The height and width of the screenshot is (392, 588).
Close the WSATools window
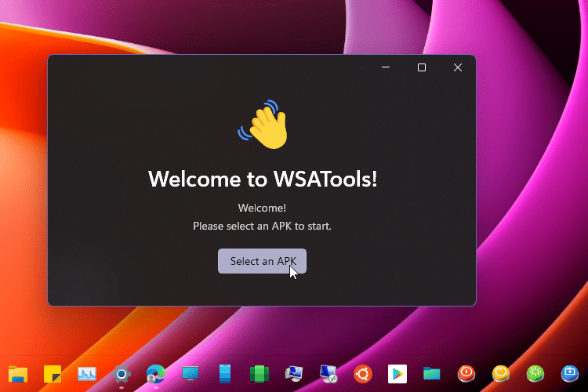tap(458, 67)
